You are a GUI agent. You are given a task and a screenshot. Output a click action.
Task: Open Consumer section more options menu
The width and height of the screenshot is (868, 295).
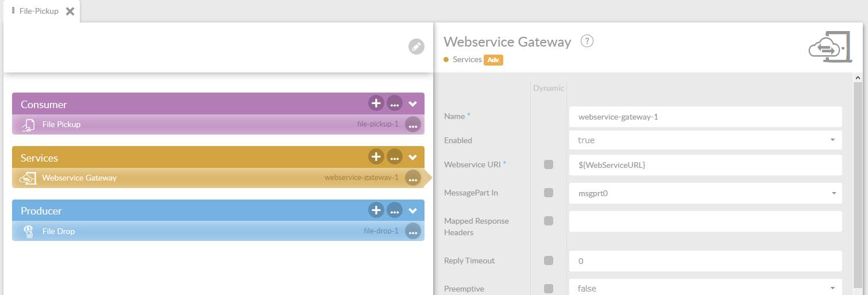tap(394, 104)
